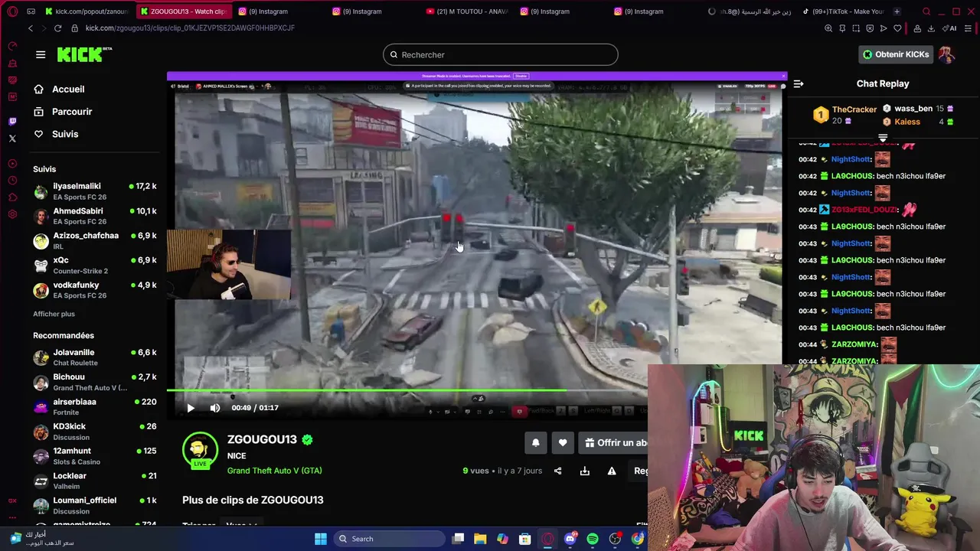Open recommended channel airserbiaaa
Screen dimensions: 980x551
point(95,406)
